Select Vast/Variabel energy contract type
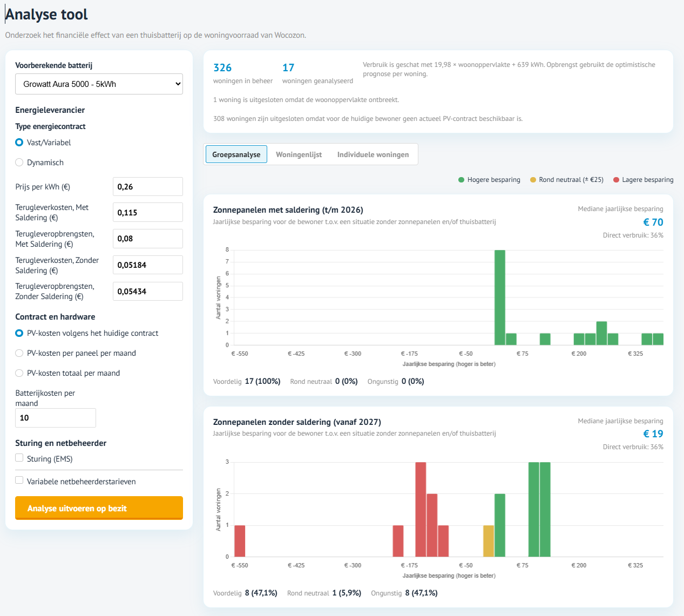This screenshot has height=616, width=684. coord(19,143)
